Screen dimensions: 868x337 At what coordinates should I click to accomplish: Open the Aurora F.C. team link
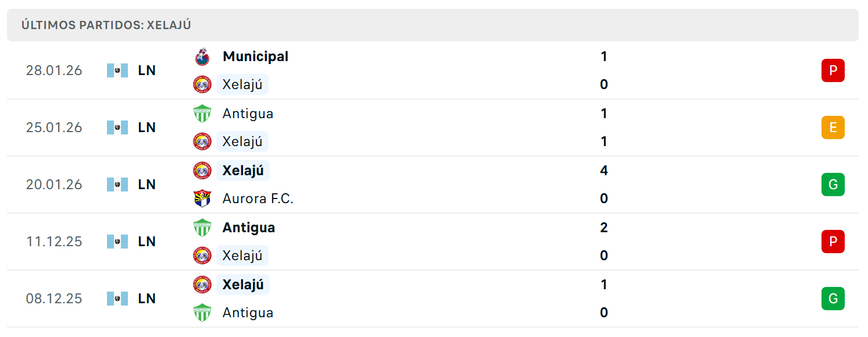click(x=258, y=198)
